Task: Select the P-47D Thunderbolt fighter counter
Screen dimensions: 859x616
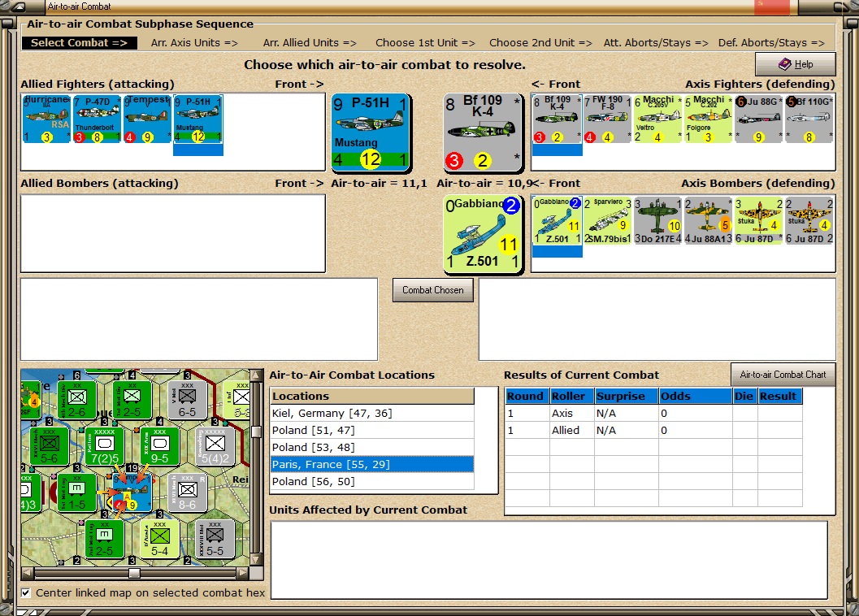Action: 97,119
